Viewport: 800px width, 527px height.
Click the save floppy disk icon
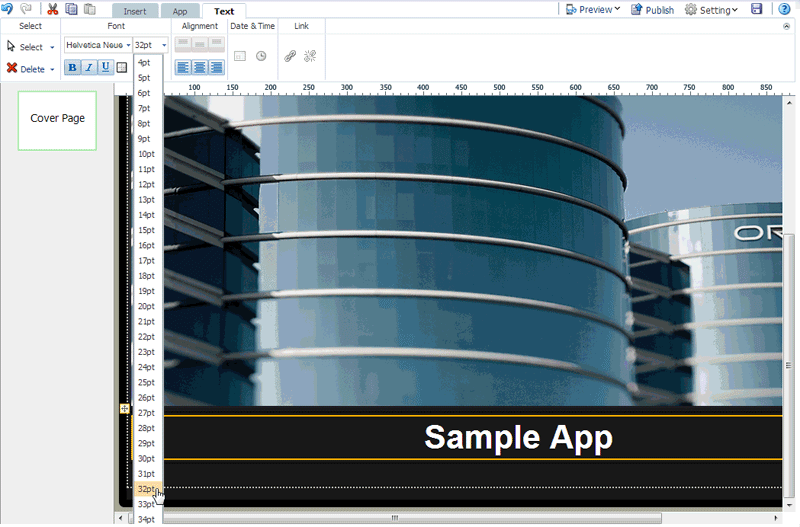point(757,9)
